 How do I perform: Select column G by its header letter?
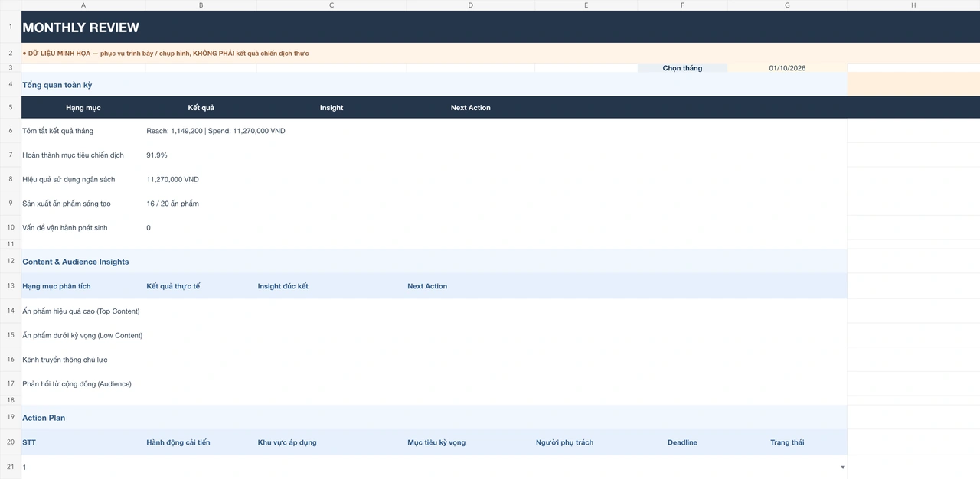(787, 5)
